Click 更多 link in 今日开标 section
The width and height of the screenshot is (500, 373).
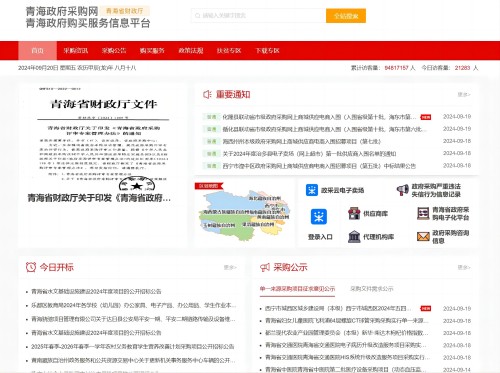230,267
